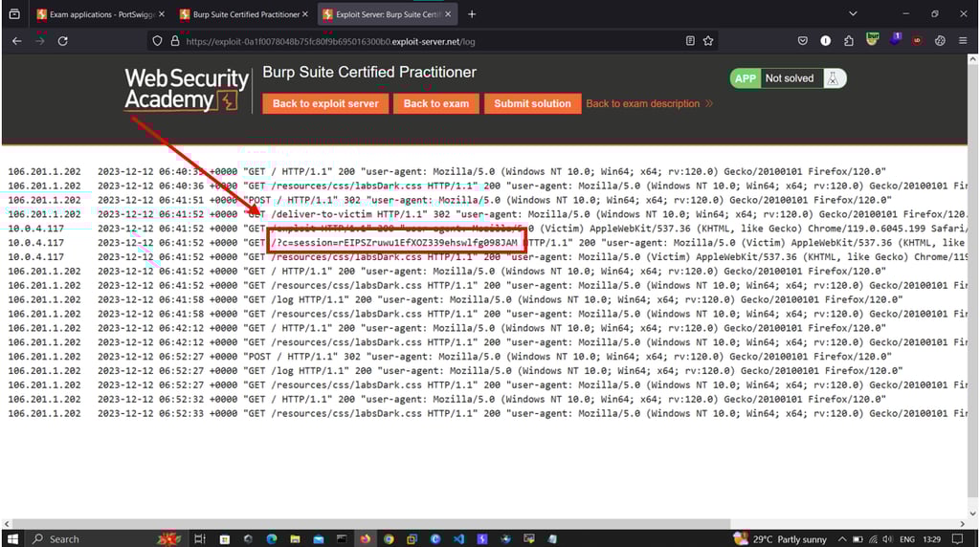This screenshot has width=980, height=547.
Task: Open the Windows Start menu
Action: tap(12, 538)
